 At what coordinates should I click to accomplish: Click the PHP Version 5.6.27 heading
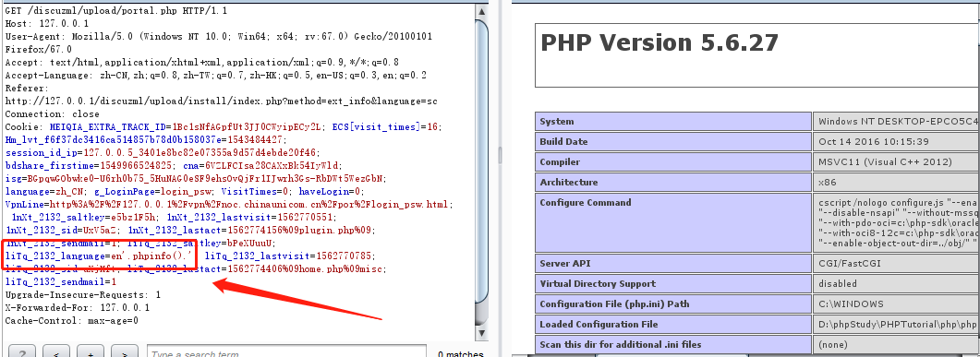659,42
